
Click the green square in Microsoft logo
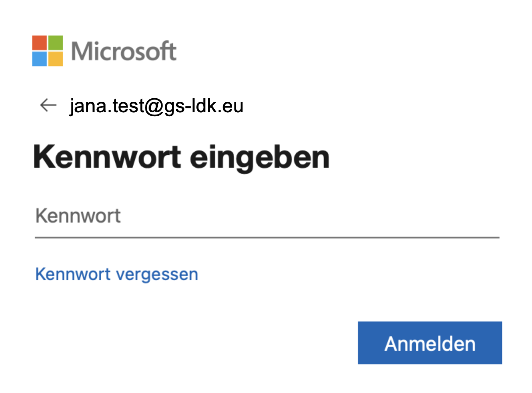pyautogui.click(x=55, y=43)
